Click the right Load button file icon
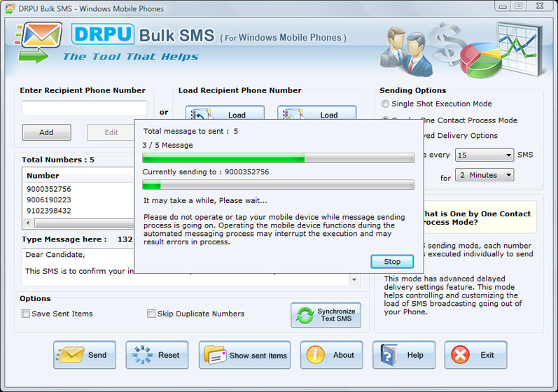 (293, 115)
